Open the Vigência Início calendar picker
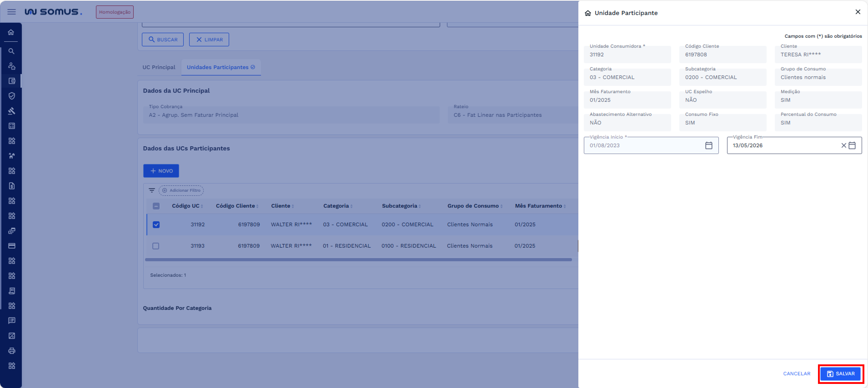This screenshot has width=868, height=388. [x=709, y=145]
